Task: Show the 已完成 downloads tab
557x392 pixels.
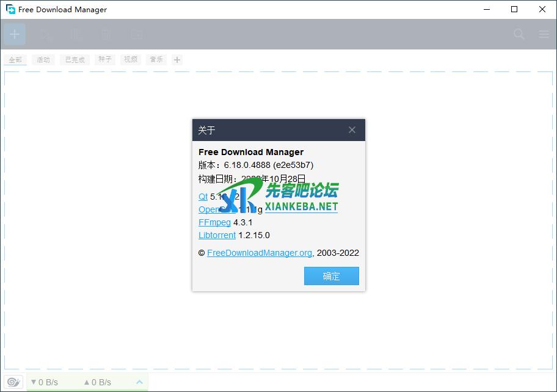Action: [75, 60]
